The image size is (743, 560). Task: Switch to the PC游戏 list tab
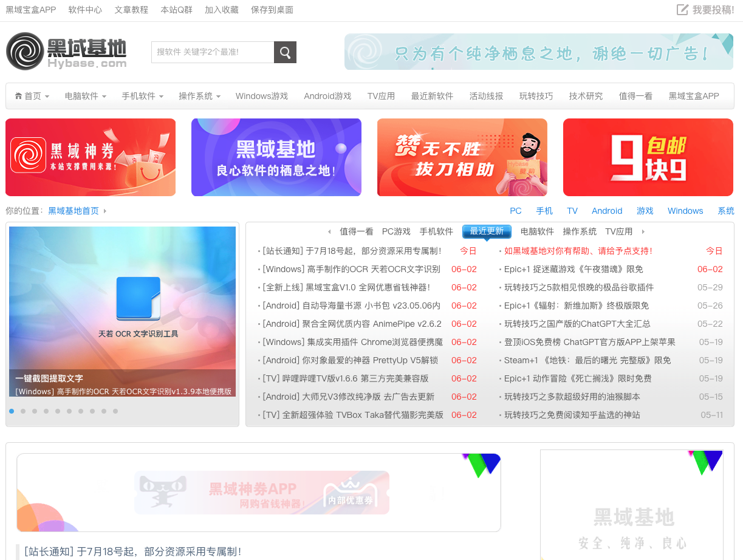pos(396,231)
